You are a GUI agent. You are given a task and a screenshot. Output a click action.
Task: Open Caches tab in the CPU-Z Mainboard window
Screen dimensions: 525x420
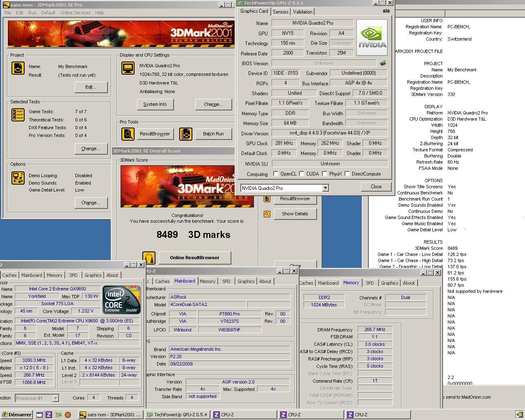[162, 281]
